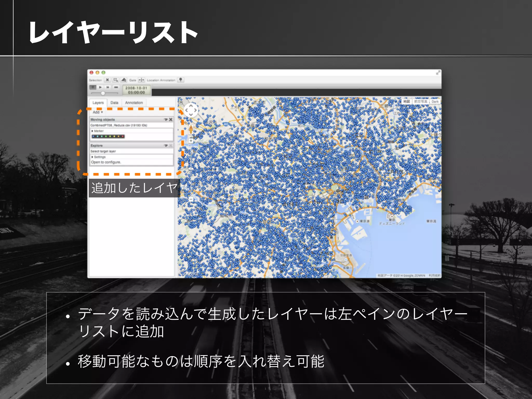The height and width of the screenshot is (399, 532).
Task: Click the map pan navigation control
Action: coord(191,110)
